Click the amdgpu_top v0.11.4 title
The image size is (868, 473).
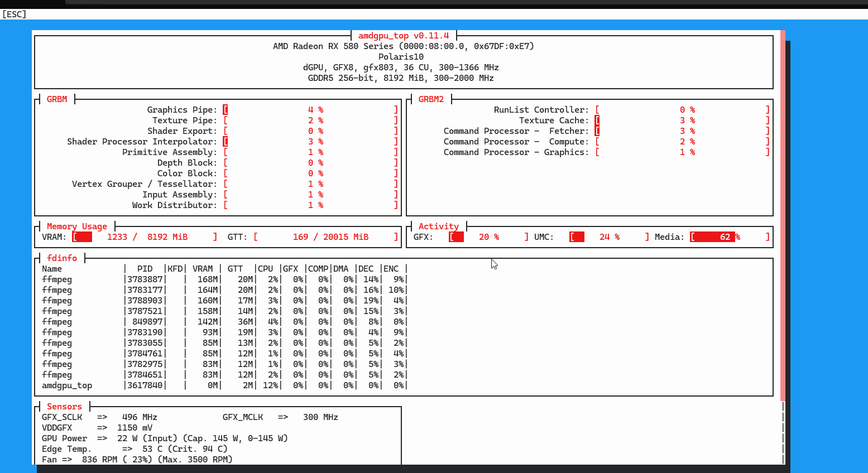coord(404,36)
